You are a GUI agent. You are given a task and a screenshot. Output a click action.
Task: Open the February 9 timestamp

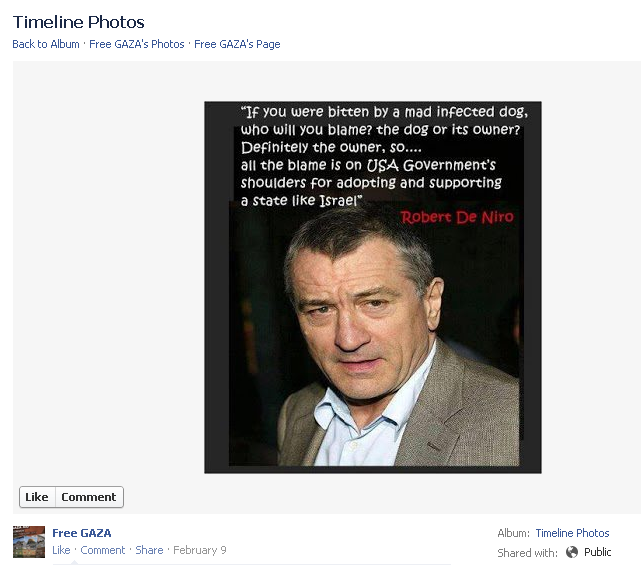200,550
